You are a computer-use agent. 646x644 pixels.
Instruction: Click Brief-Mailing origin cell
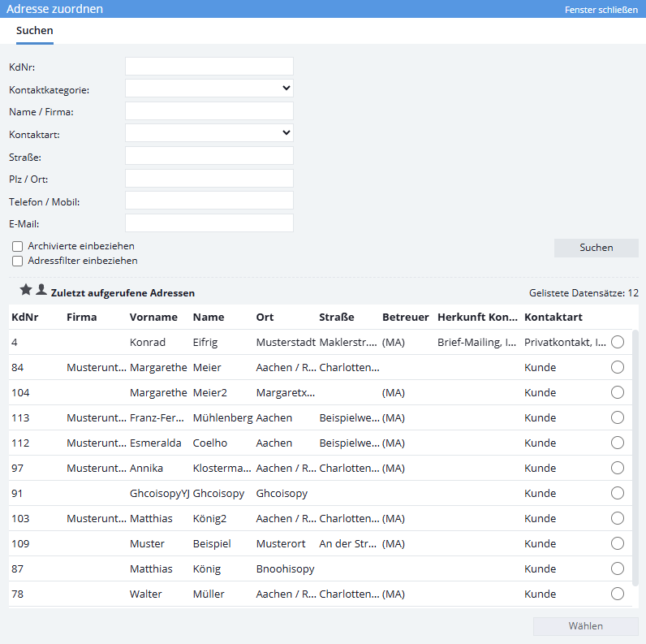tap(476, 342)
